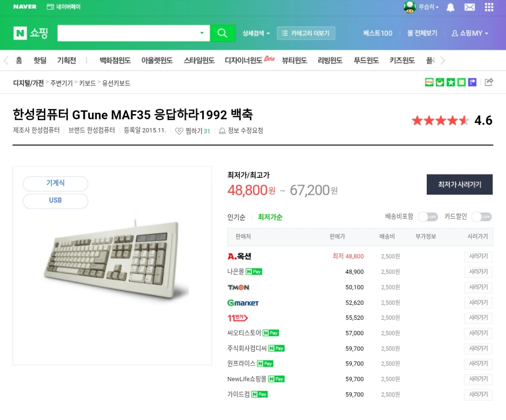Open 몰 전체보기 link
The height and width of the screenshot is (420, 506).
pos(422,33)
